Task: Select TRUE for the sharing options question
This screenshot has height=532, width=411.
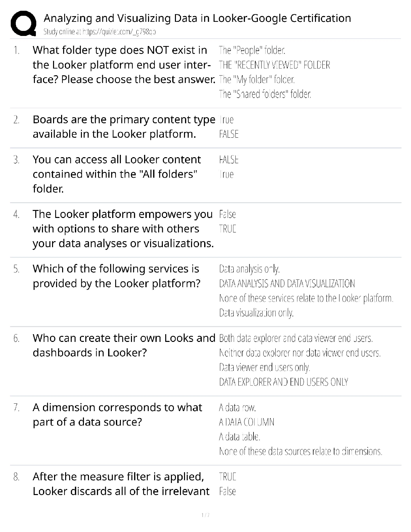Action: pyautogui.click(x=228, y=229)
